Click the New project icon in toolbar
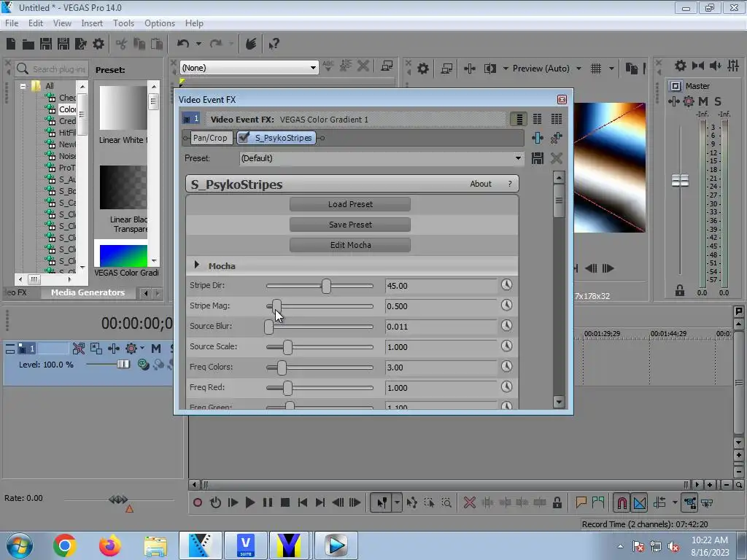Image resolution: width=747 pixels, height=560 pixels. (x=11, y=44)
